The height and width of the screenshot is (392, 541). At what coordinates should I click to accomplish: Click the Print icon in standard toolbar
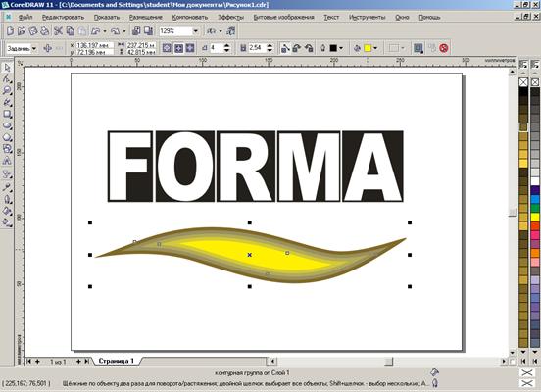click(45, 31)
